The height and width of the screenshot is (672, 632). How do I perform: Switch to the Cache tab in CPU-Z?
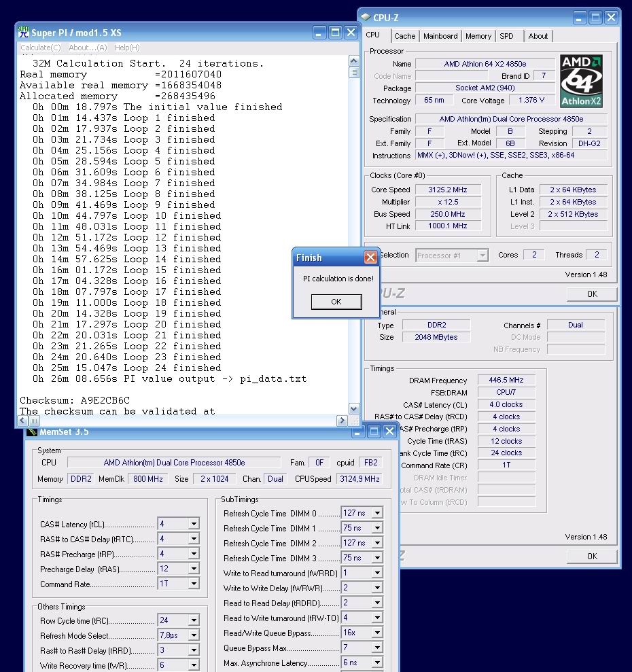pyautogui.click(x=405, y=36)
